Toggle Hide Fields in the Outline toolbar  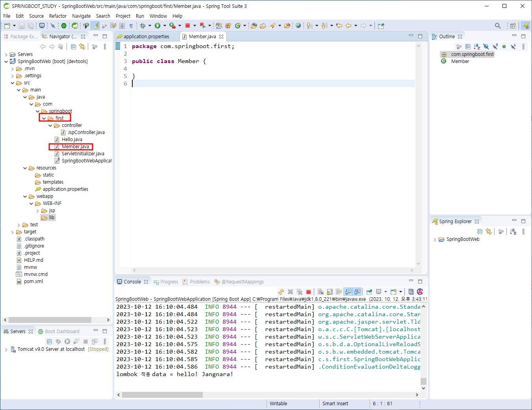486,47
